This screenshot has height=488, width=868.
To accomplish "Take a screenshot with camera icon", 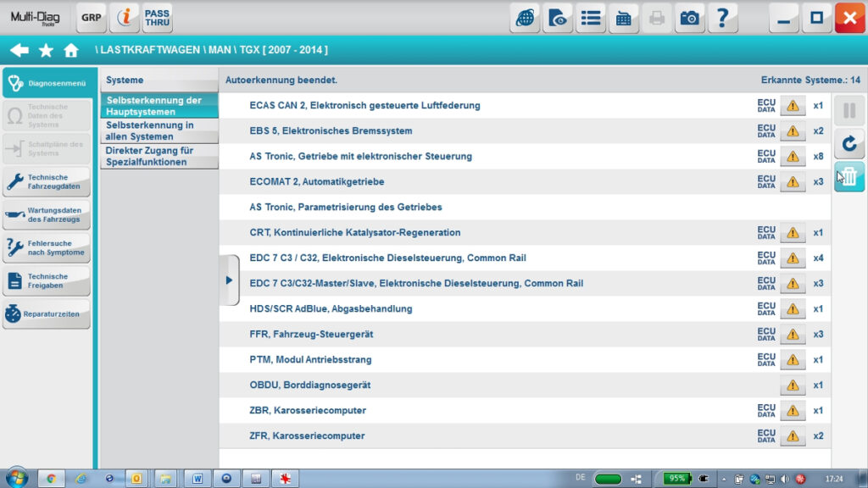I will (x=690, y=17).
